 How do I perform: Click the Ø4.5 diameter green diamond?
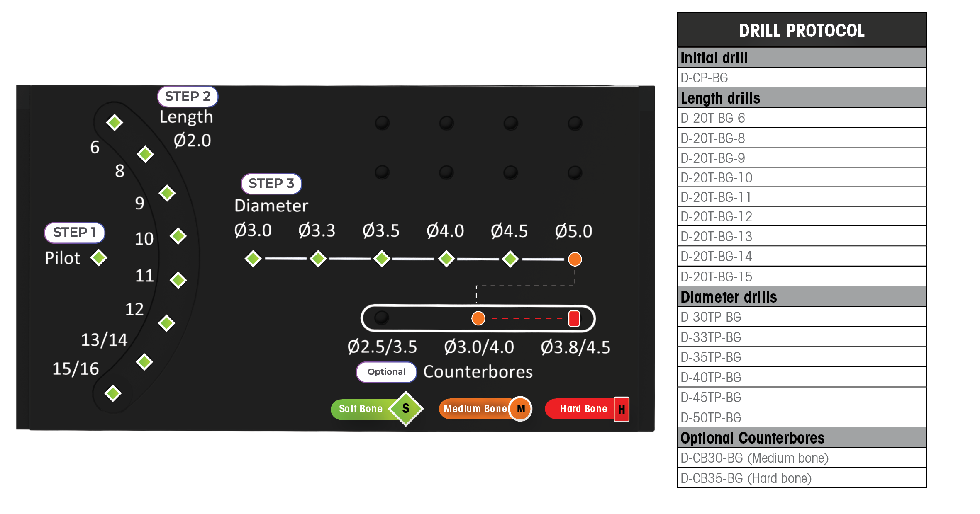(x=510, y=259)
